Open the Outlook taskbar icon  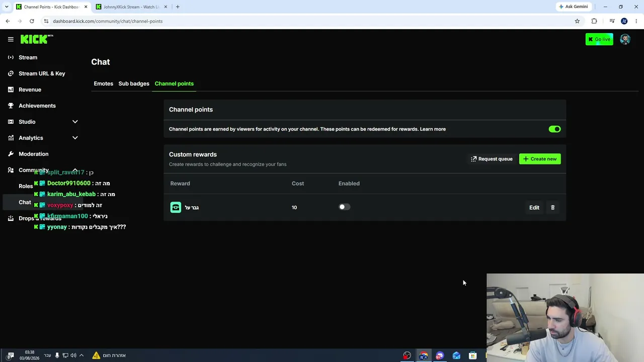(x=456, y=355)
